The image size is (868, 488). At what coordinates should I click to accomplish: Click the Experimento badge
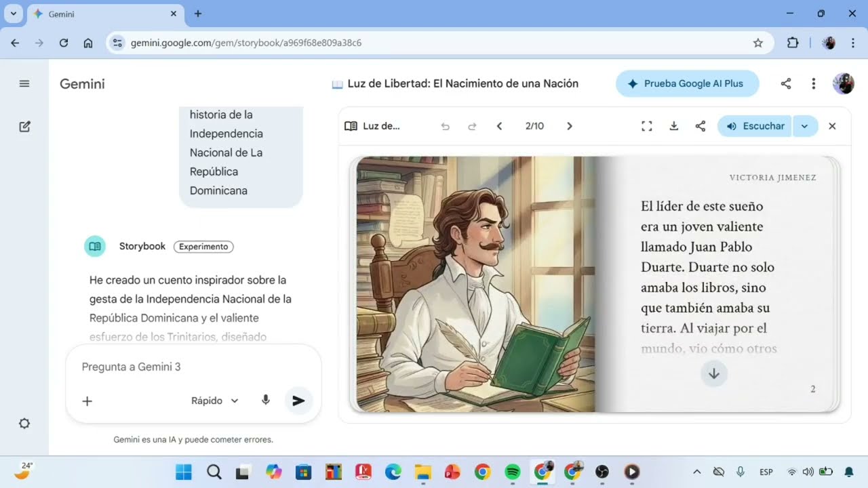click(x=203, y=247)
